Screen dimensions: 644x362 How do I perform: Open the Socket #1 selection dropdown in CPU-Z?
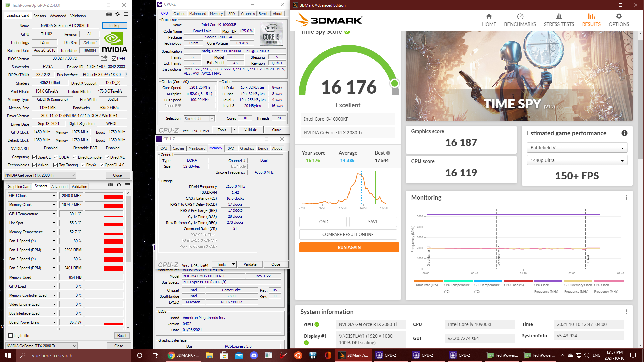199,118
